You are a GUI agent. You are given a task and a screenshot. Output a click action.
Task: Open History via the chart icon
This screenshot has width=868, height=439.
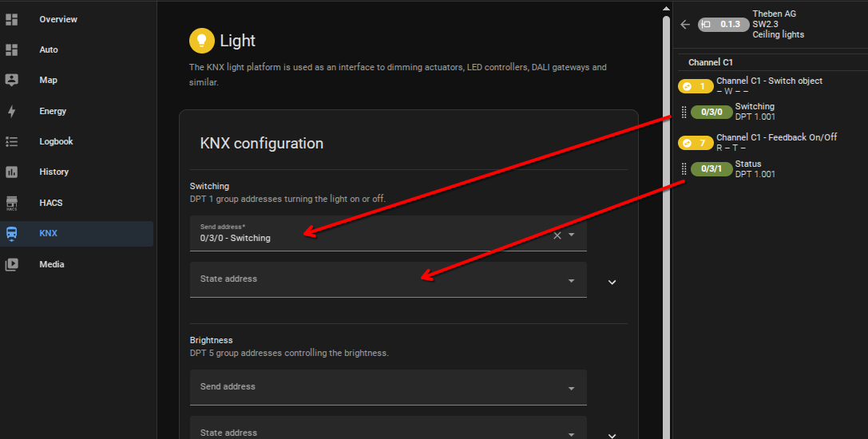12,172
